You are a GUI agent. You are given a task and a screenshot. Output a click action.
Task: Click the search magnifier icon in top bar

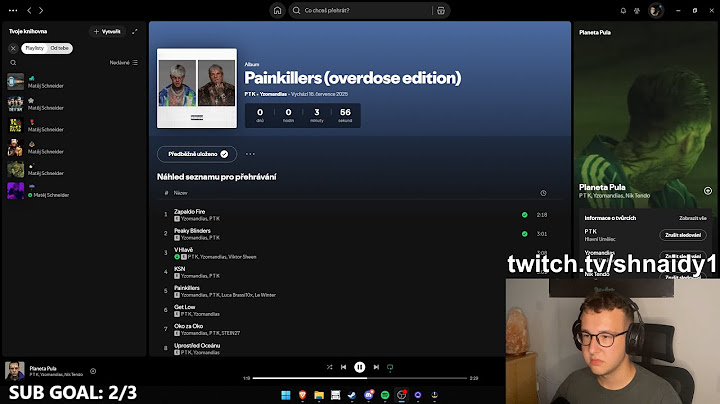pos(297,11)
